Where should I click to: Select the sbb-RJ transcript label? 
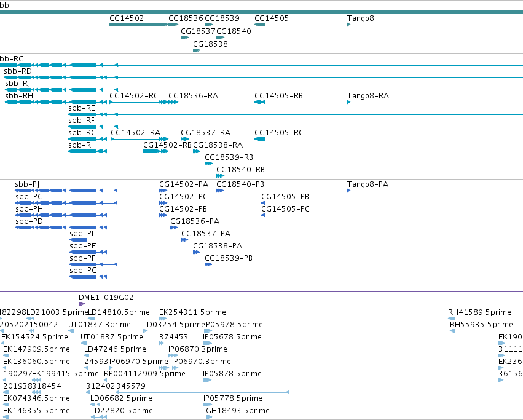(x=18, y=84)
